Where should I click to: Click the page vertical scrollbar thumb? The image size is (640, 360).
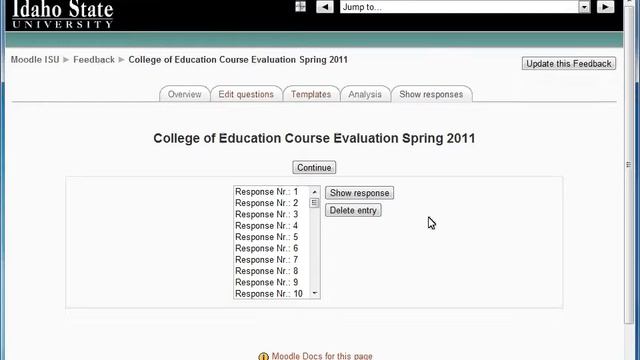pos(629,164)
